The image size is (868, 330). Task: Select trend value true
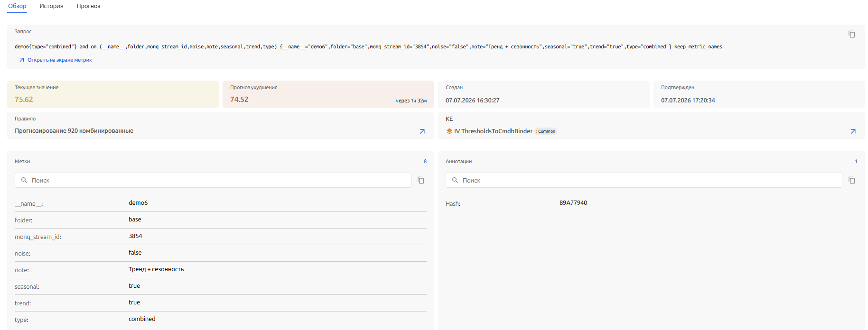(x=134, y=302)
